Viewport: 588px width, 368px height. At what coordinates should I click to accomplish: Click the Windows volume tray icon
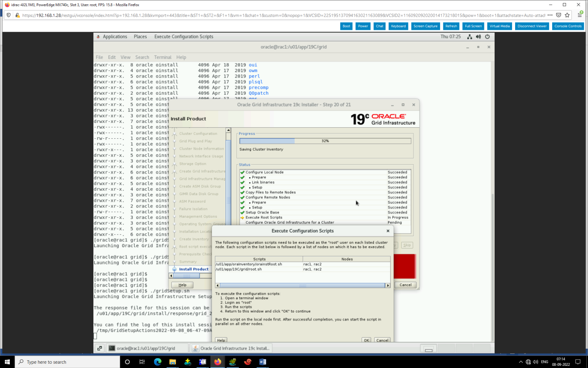click(x=536, y=362)
